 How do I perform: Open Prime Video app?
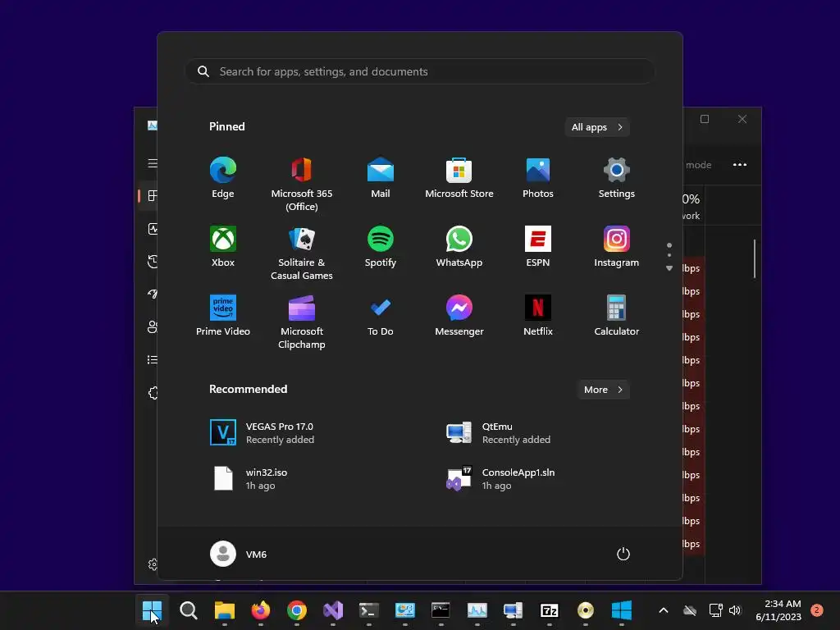(223, 316)
